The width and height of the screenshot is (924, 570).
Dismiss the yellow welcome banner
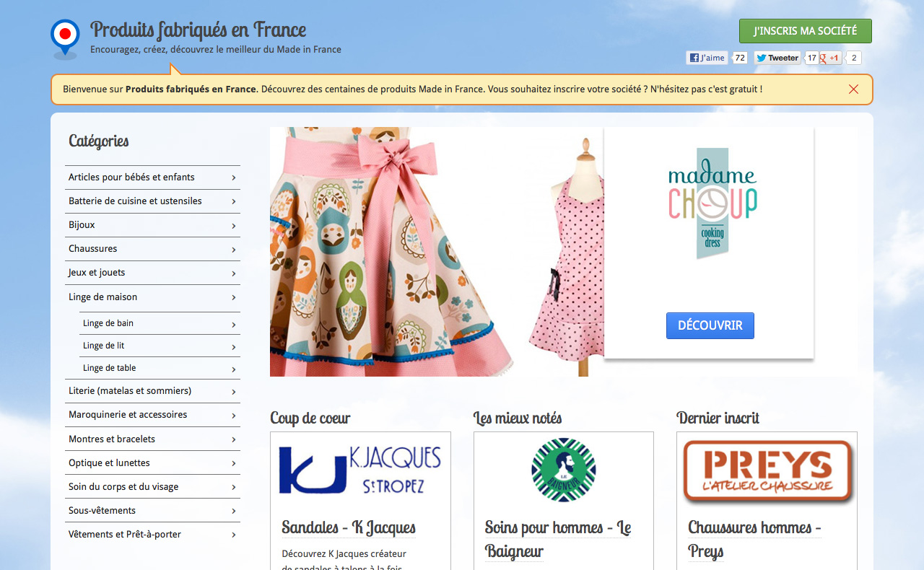click(x=853, y=89)
